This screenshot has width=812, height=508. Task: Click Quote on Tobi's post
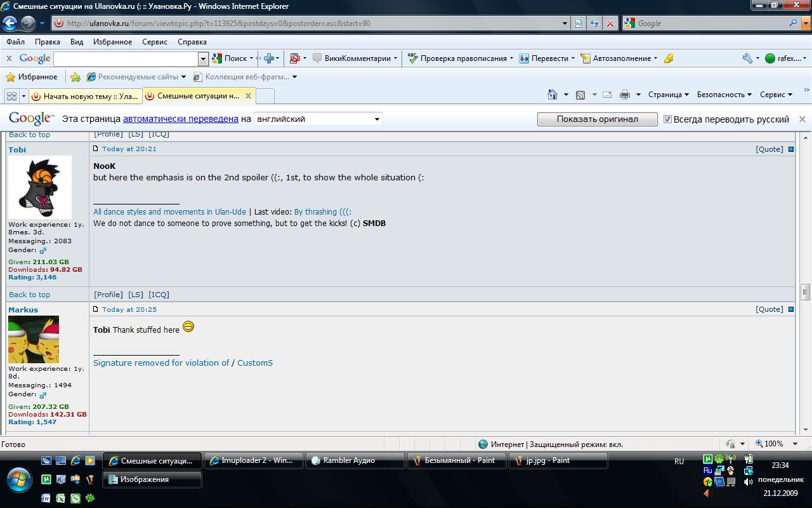click(x=769, y=149)
